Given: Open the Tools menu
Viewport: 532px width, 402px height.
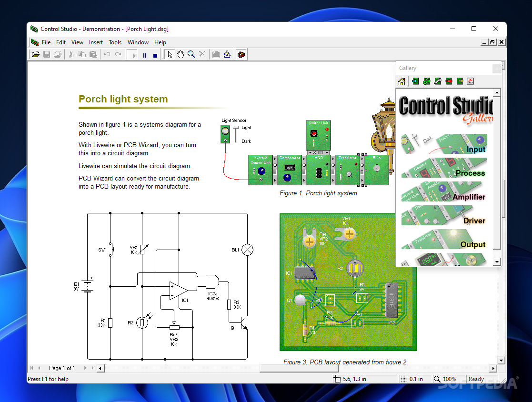Looking at the screenshot, I should [115, 42].
